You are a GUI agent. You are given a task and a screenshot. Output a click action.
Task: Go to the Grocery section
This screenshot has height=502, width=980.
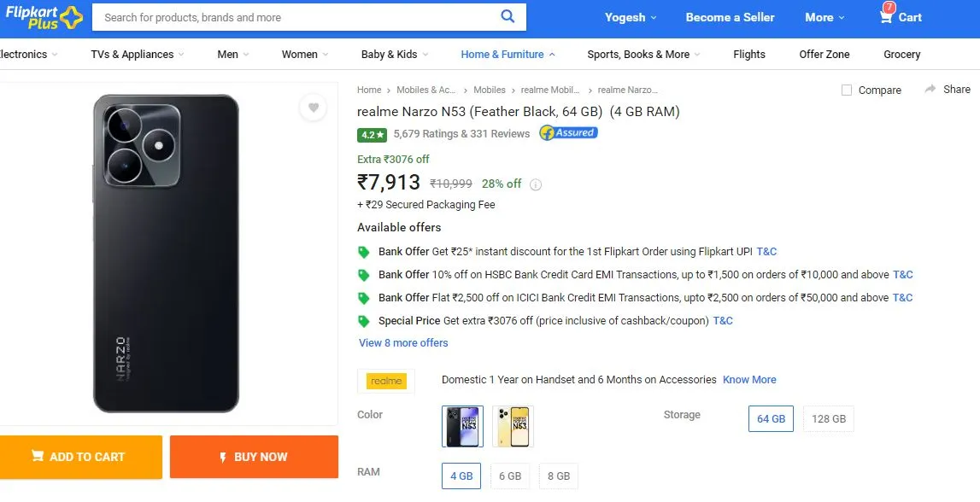click(x=901, y=55)
